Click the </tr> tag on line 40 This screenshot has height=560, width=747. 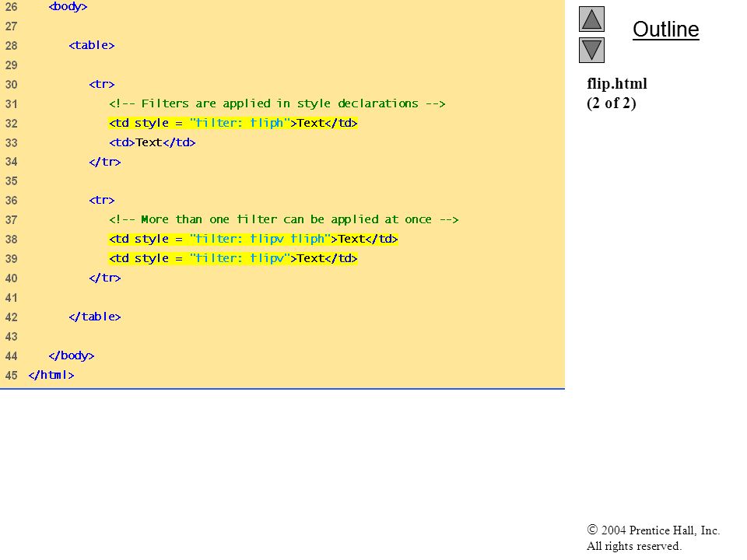pos(105,278)
